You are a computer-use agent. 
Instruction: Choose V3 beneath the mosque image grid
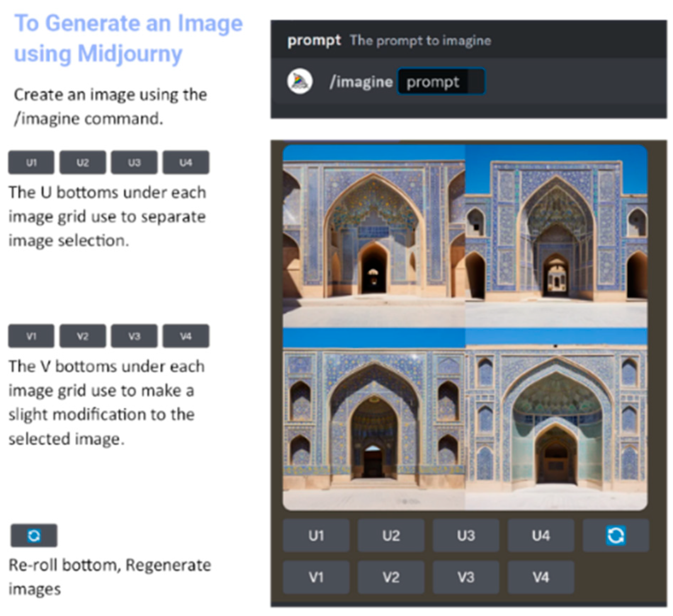coord(466,577)
